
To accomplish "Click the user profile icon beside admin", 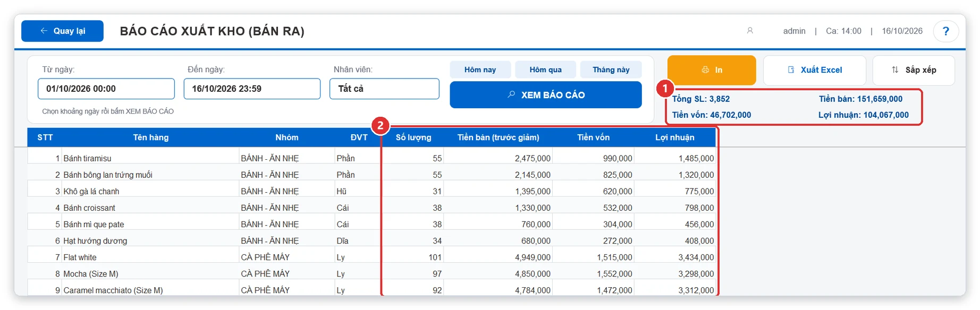I will click(x=750, y=31).
